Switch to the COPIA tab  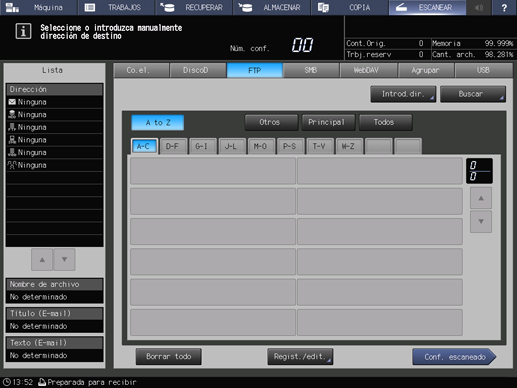click(x=349, y=7)
